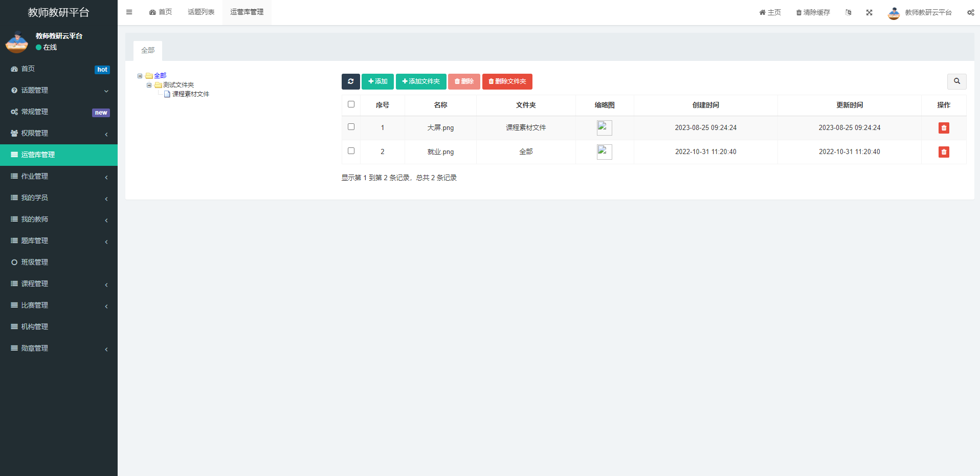The width and height of the screenshot is (980, 476).
Task: Enter fullscreen mode via expand icon
Action: pyautogui.click(x=869, y=12)
